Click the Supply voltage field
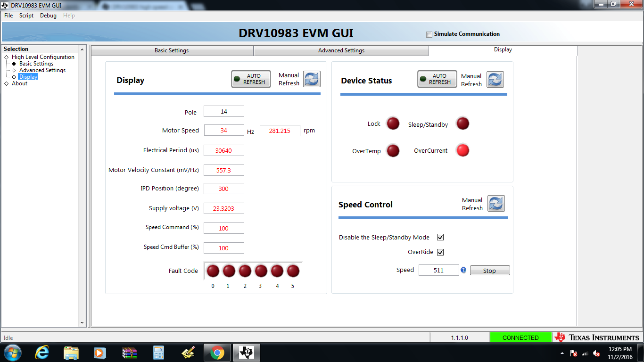This screenshot has height=362, width=644. [x=224, y=208]
